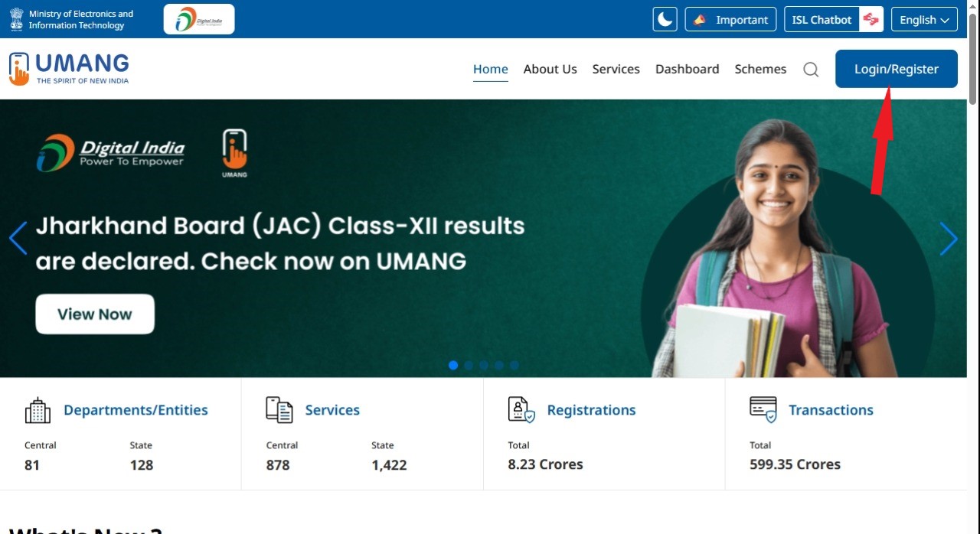Open the Transactions heading link

click(831, 410)
